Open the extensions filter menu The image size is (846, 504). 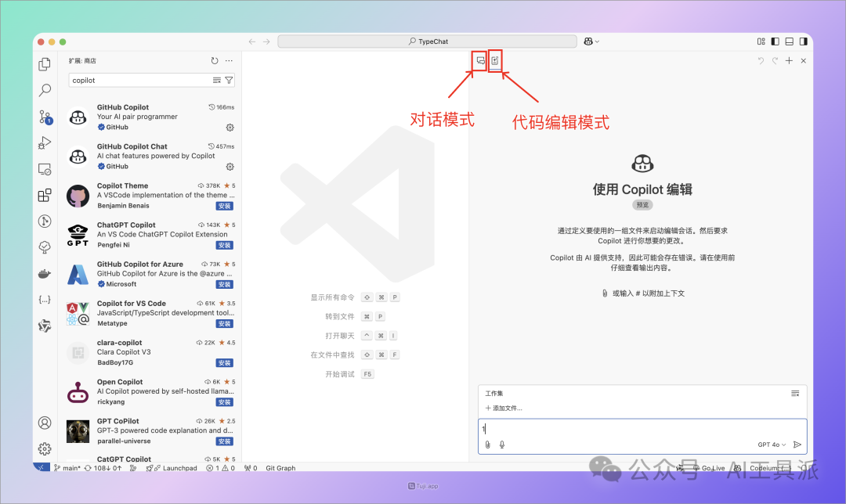[229, 81]
